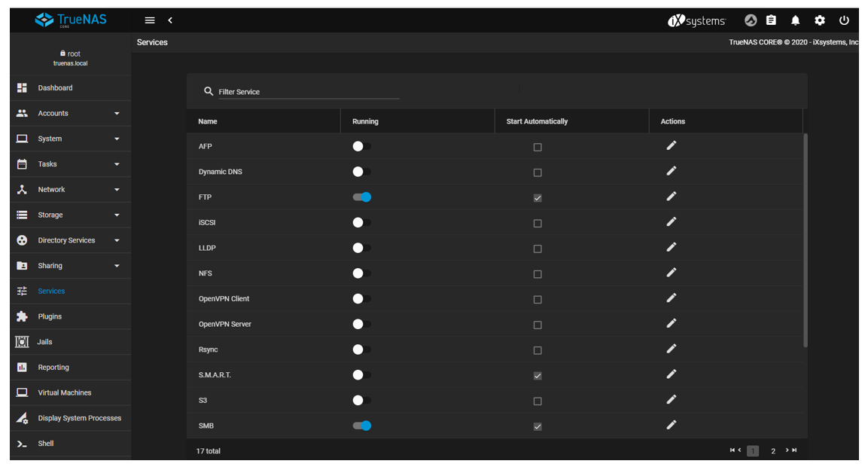Configure OpenVPN Client with pencil icon
Image resolution: width=868 pixels, height=470 pixels.
(671, 298)
